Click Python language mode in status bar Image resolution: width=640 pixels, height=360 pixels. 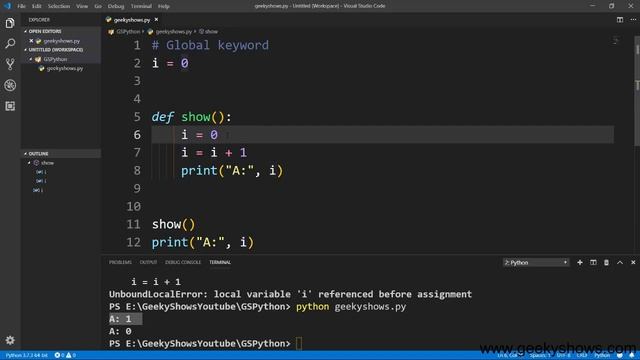(x=602, y=356)
